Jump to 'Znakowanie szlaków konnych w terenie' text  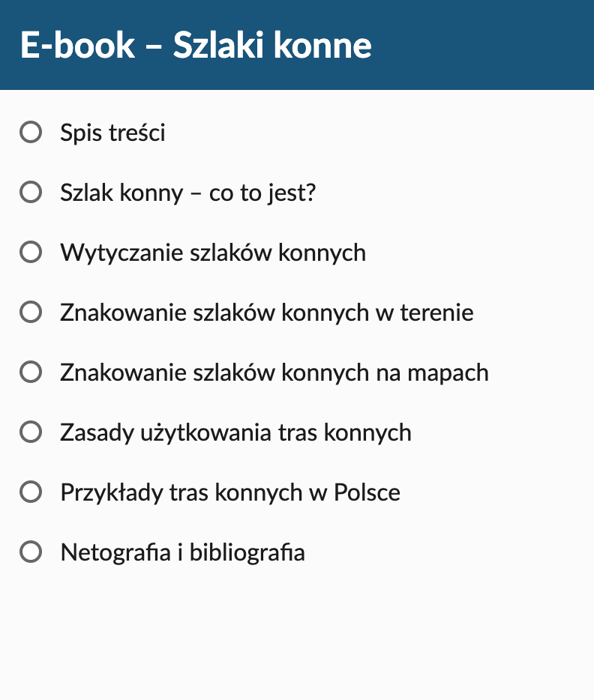tap(267, 313)
